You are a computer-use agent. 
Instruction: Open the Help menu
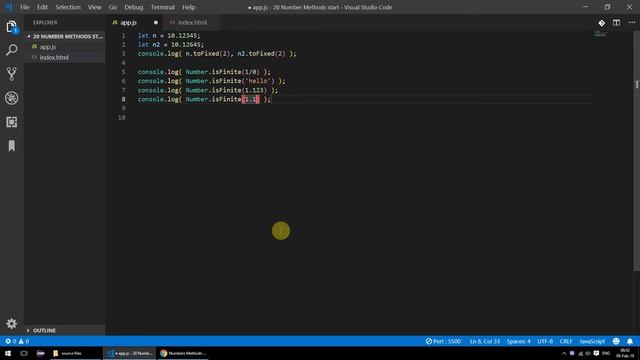tap(189, 7)
